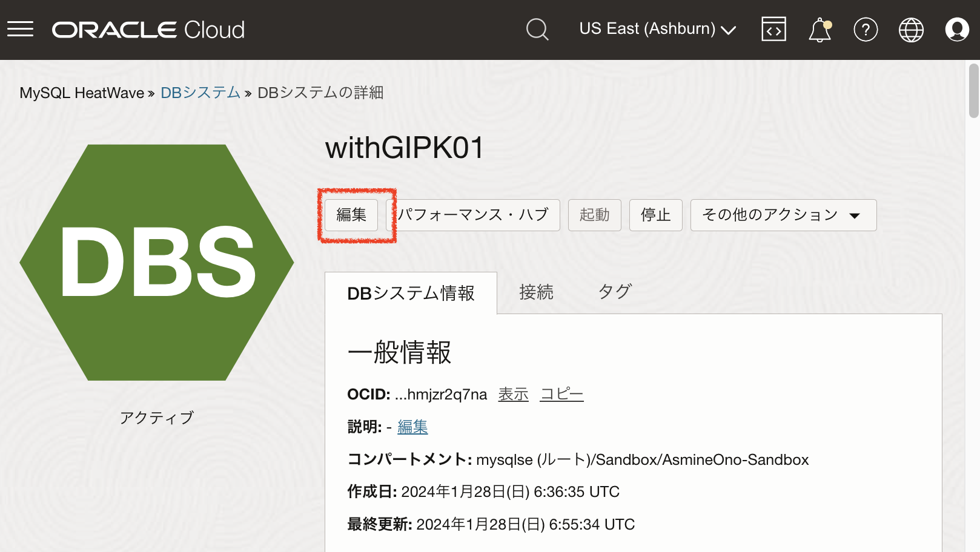Click the withGIPK01 heading text

click(x=405, y=148)
